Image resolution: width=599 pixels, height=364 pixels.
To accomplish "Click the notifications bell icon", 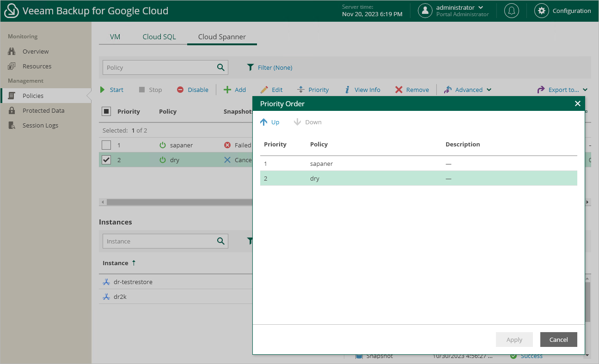I will (x=512, y=11).
